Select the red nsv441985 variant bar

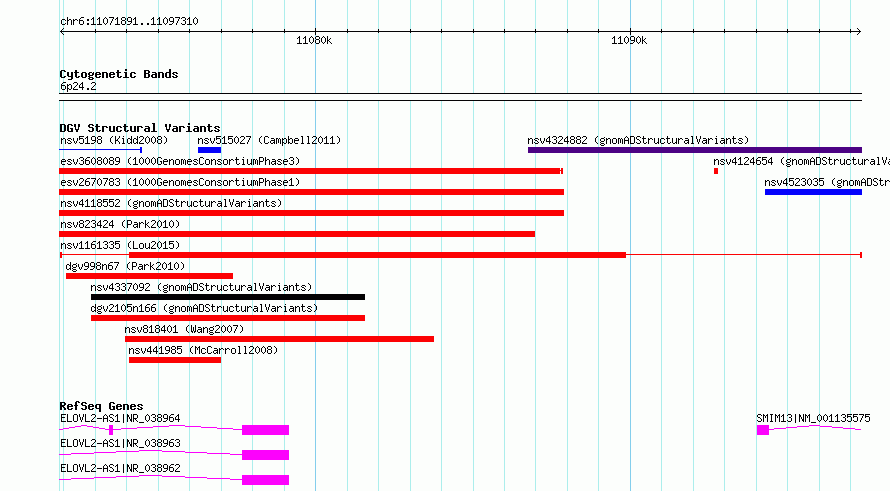(x=175, y=360)
